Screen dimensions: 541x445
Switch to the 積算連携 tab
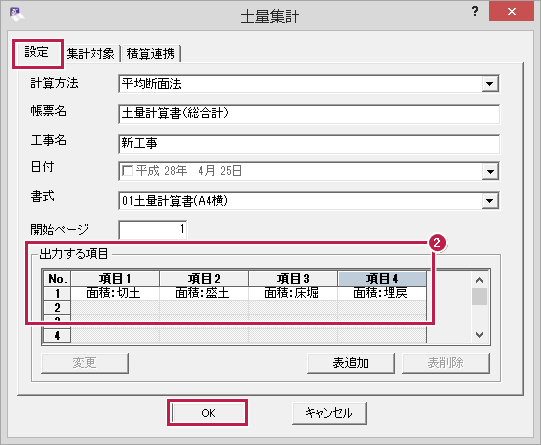(151, 54)
